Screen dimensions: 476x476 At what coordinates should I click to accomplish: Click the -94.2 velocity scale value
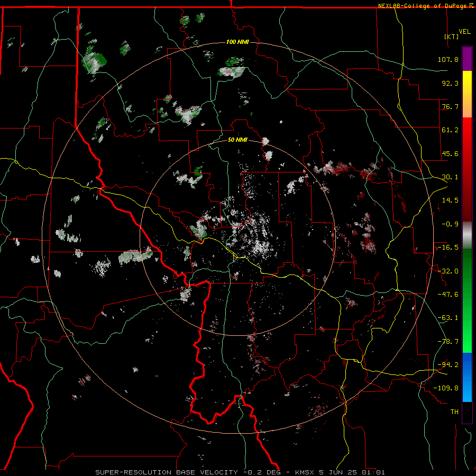click(x=448, y=365)
